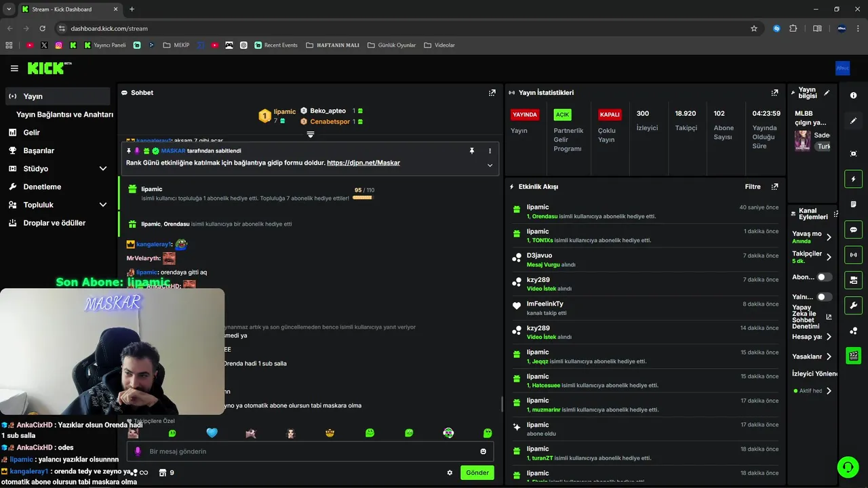Screen dimensions: 868x488
Task: Click the chat scrollbar
Action: tap(502, 404)
